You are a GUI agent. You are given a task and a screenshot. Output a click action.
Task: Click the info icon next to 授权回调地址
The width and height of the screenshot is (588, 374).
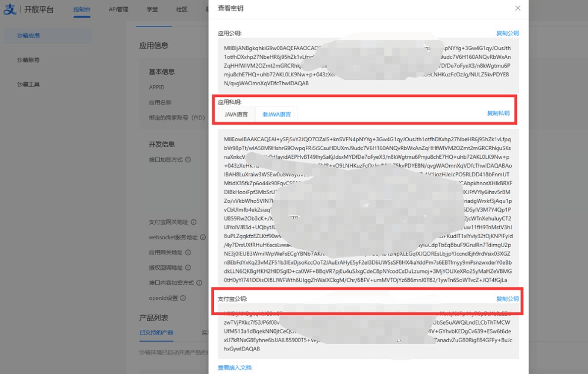point(188,268)
